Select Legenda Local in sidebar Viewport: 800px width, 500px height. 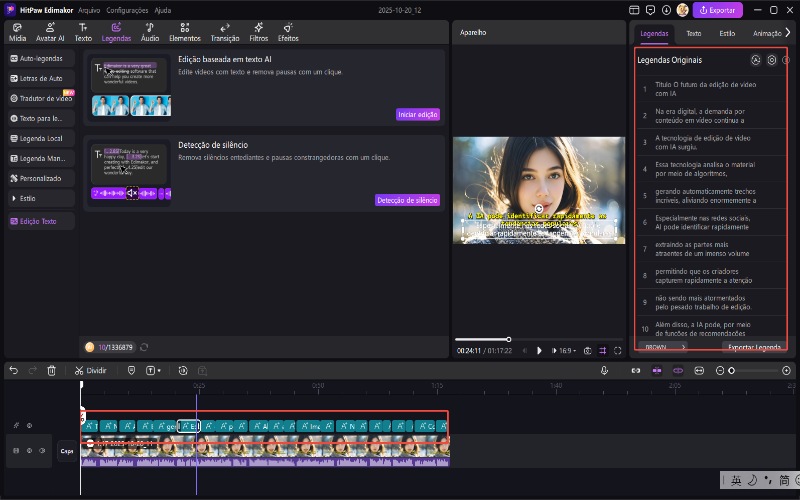[x=41, y=138]
